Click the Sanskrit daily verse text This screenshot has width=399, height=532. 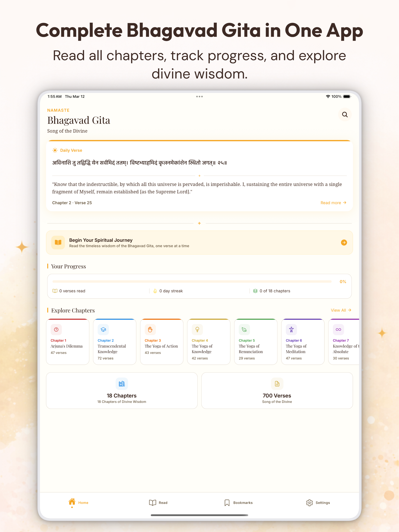point(139,163)
